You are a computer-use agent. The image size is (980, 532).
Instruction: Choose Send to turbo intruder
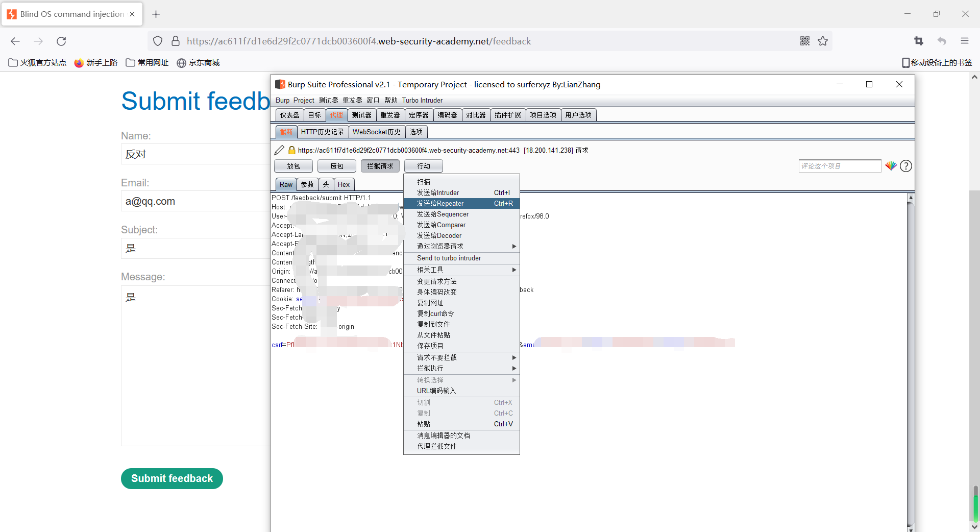coord(461,258)
